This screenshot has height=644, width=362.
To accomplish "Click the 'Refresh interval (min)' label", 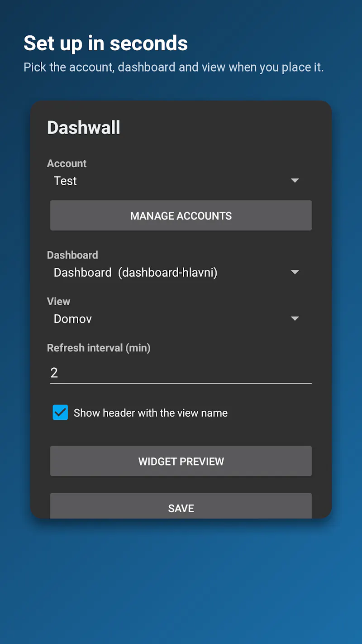I will [x=99, y=348].
